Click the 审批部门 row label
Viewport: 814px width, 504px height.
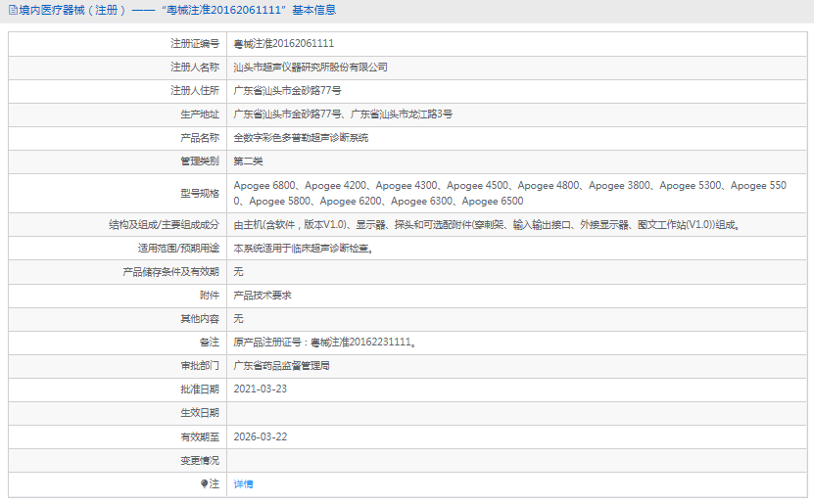(x=200, y=366)
